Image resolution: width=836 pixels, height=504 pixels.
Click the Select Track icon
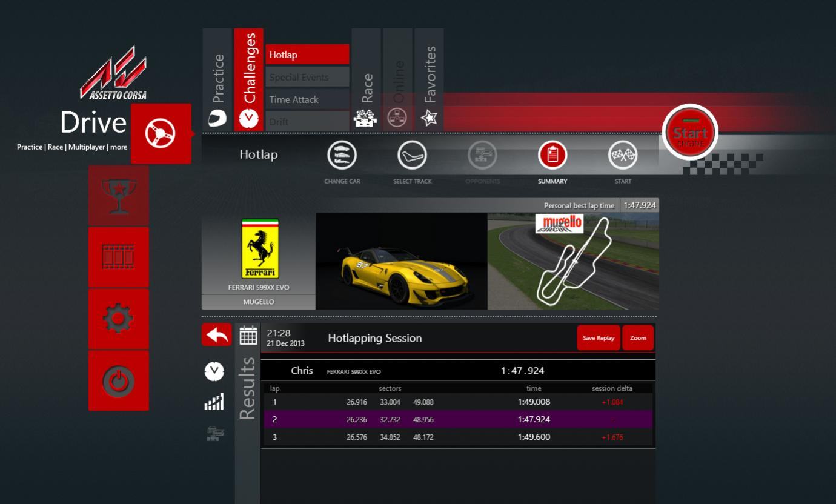[x=412, y=156]
